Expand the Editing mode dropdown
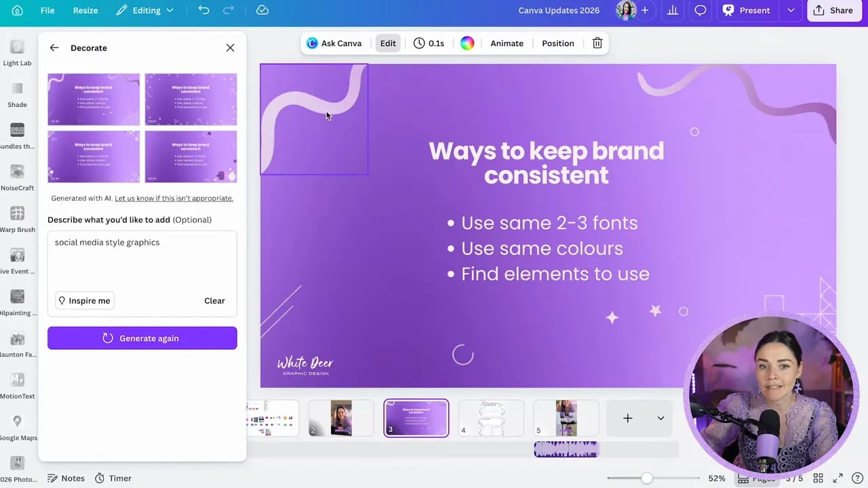Image resolution: width=868 pixels, height=488 pixels. [x=144, y=10]
